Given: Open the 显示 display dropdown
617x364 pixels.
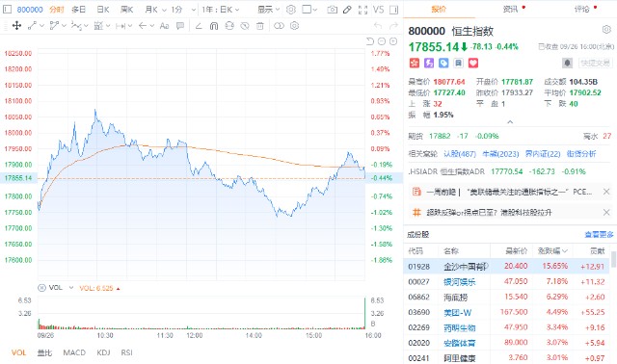Looking at the screenshot, I should 268,10.
